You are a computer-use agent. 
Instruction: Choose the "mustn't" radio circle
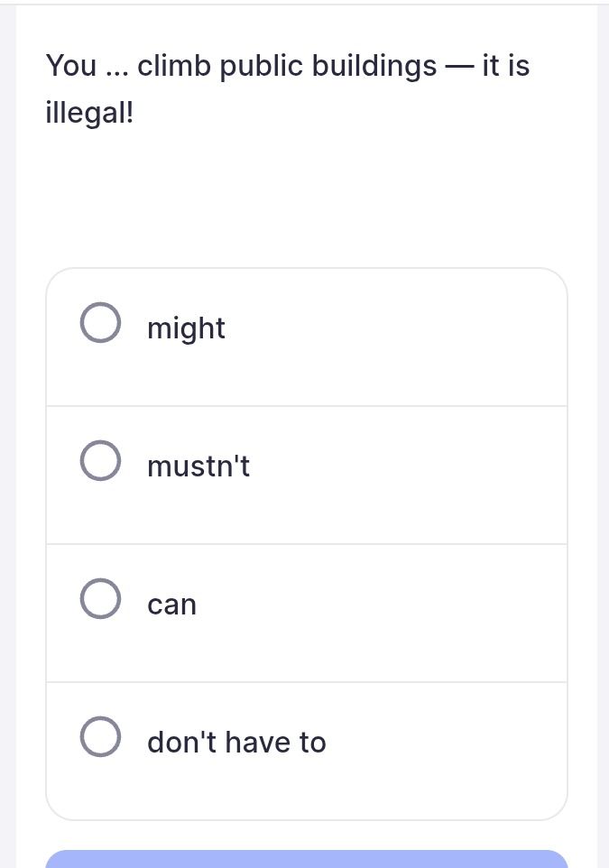(100, 460)
